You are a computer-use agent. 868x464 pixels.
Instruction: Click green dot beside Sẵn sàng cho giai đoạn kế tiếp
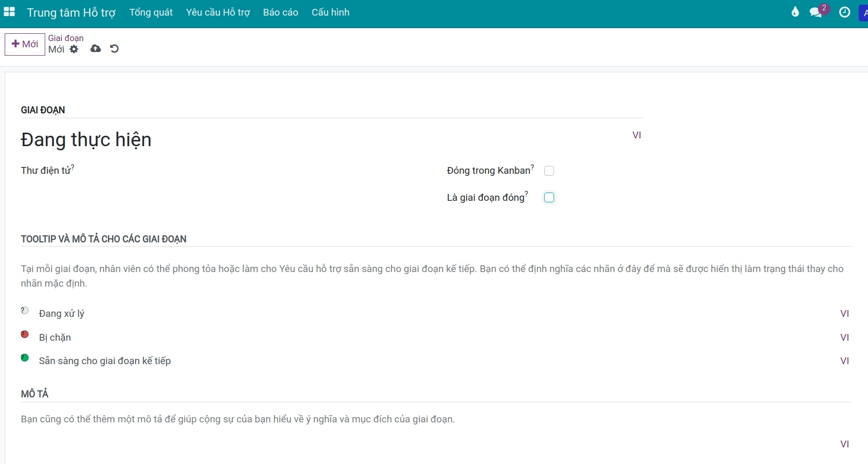tap(24, 358)
